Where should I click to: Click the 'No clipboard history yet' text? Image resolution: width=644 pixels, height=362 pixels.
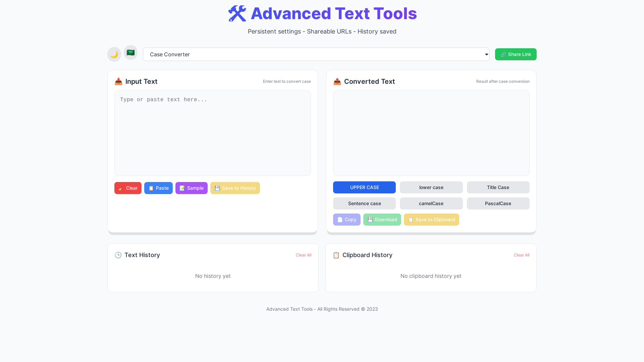[x=431, y=276]
